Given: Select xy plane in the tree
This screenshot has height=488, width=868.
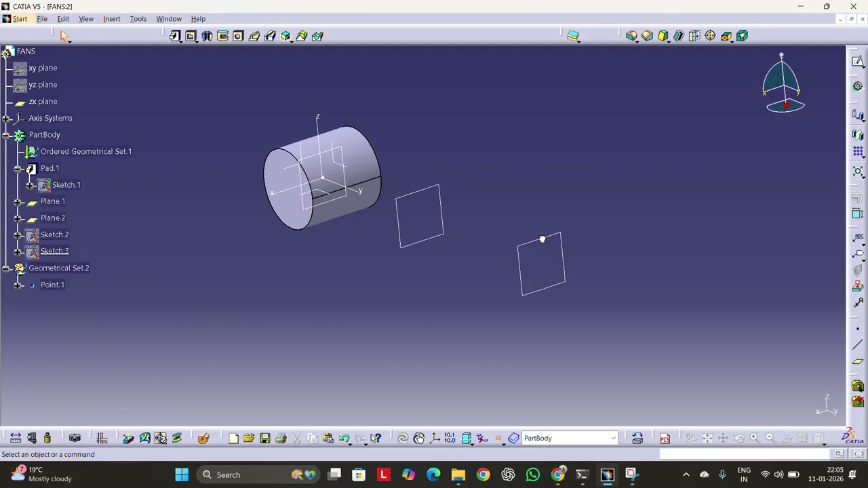Looking at the screenshot, I should click(x=43, y=68).
